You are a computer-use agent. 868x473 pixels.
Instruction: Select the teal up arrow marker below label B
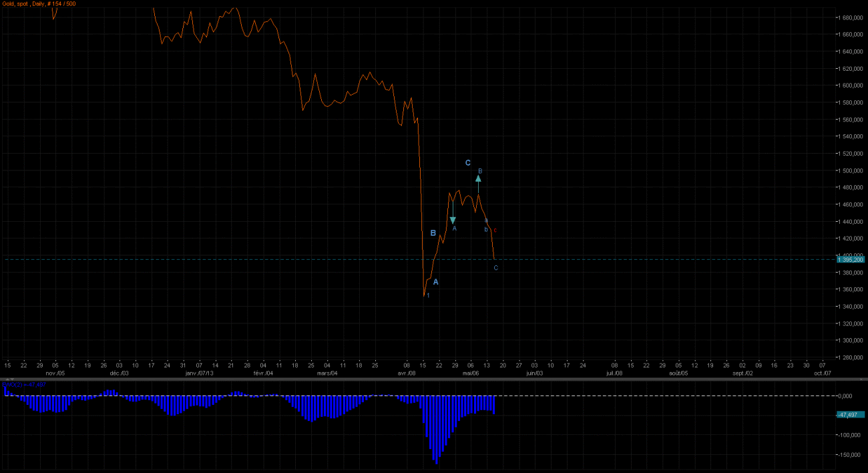click(478, 179)
